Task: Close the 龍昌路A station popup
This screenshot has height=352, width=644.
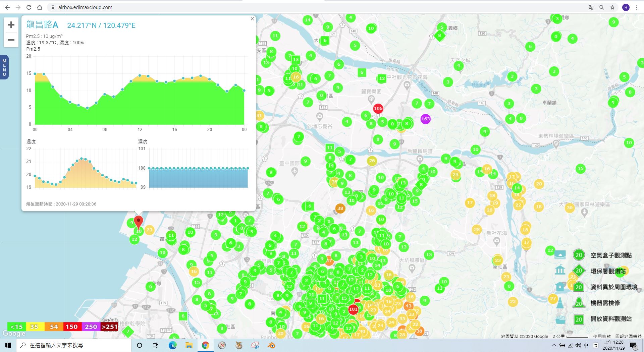Action: pyautogui.click(x=252, y=19)
